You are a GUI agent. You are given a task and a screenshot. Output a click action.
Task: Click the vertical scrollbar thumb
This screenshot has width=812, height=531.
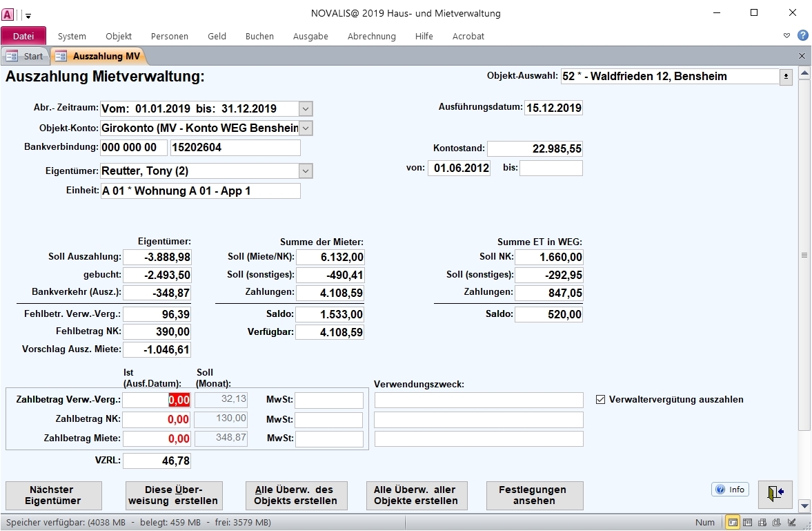pyautogui.click(x=804, y=254)
